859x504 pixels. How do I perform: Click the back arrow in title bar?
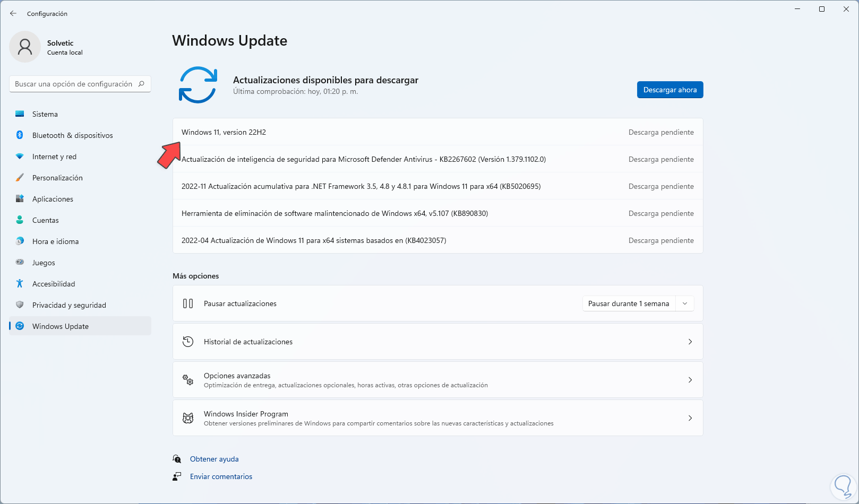point(13,13)
